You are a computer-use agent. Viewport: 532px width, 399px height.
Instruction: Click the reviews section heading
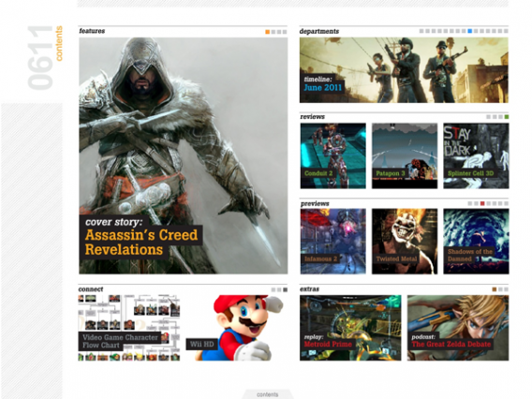point(313,117)
